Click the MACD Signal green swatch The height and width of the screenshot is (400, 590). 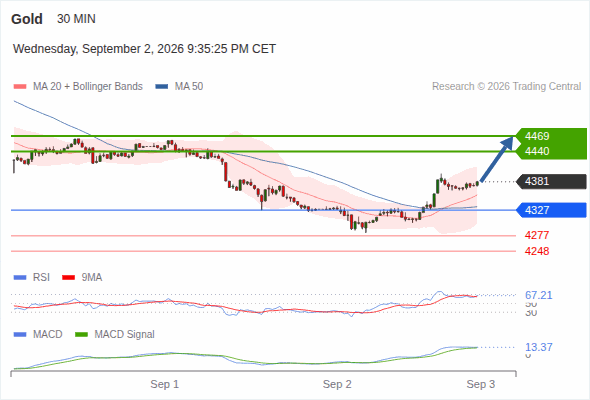point(81,335)
